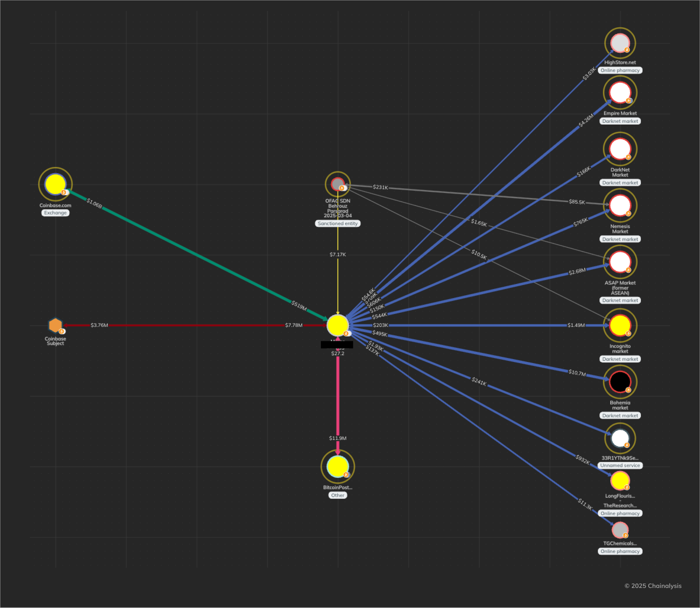700x608 pixels.
Task: Select the black Bohemia market node
Action: (x=620, y=382)
